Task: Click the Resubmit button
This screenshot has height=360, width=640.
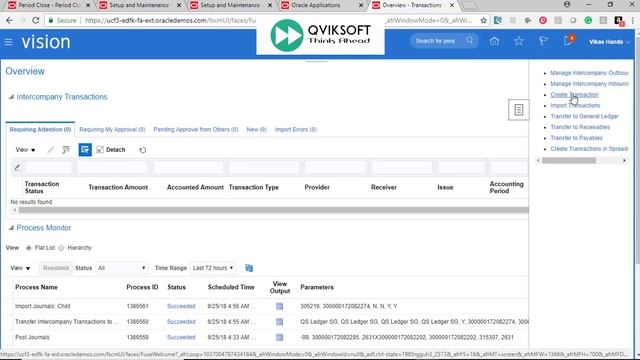Action: (x=56, y=268)
